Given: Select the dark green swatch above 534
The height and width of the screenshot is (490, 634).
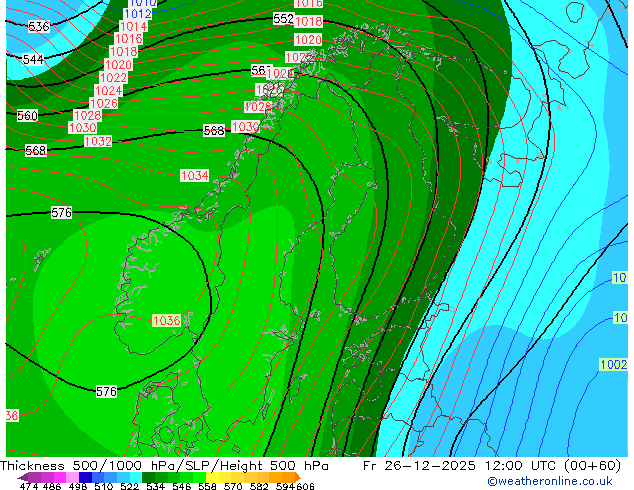Looking at the screenshot, I should point(148,477).
